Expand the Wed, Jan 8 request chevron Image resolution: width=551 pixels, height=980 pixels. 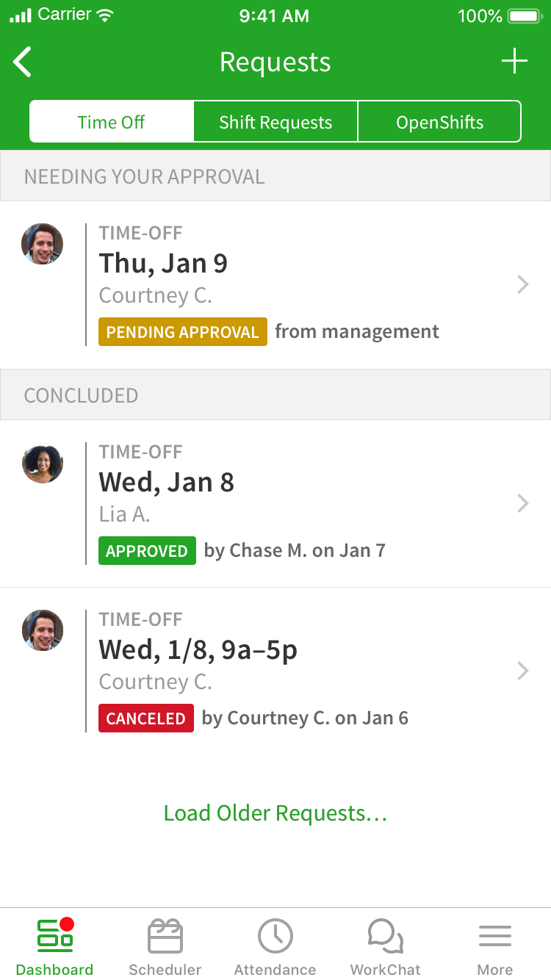[523, 503]
